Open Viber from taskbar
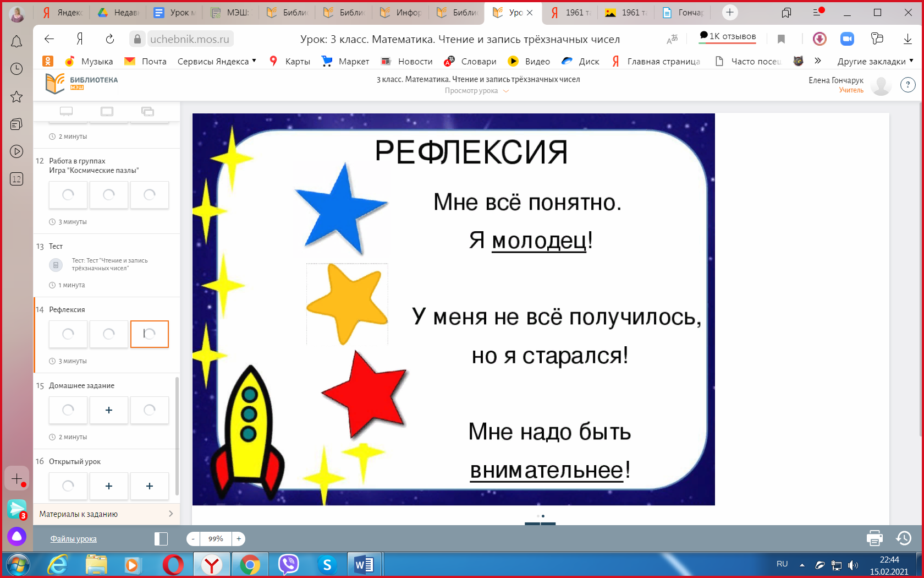924x578 pixels. (x=288, y=565)
